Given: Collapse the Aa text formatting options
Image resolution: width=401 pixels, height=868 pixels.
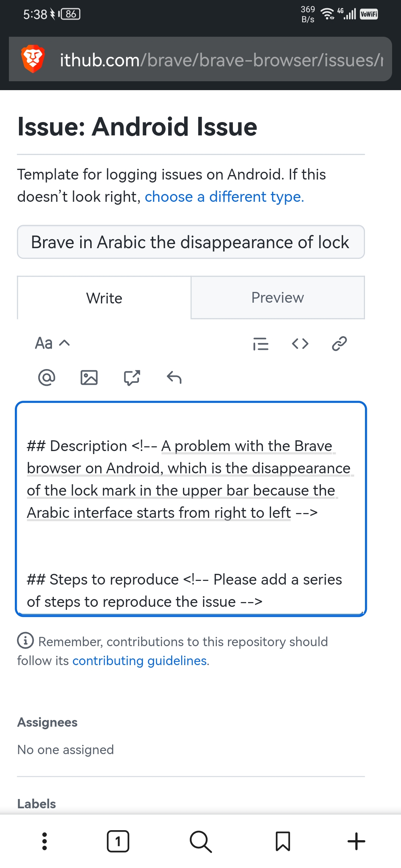Looking at the screenshot, I should coord(52,343).
